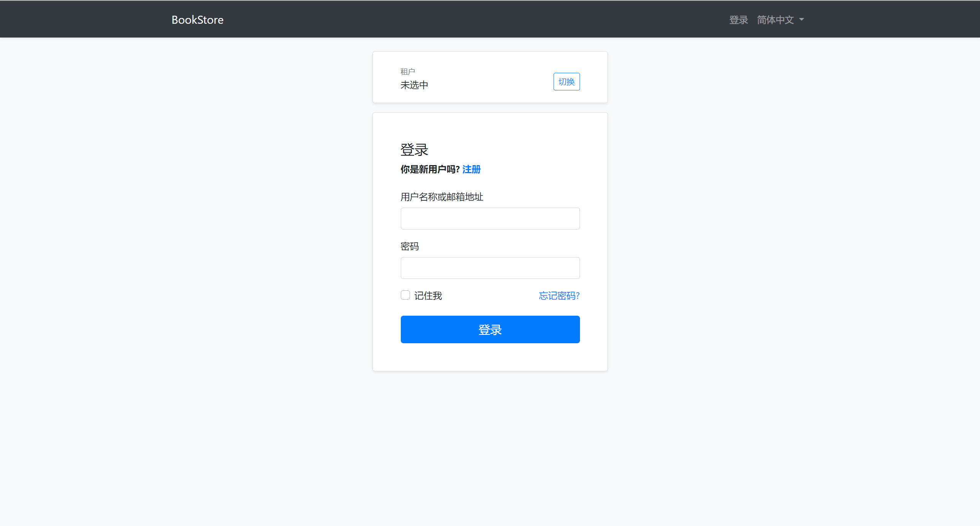Click the caret arrow beside 简体中文
Viewport: 980px width, 526px height.
(802, 20)
